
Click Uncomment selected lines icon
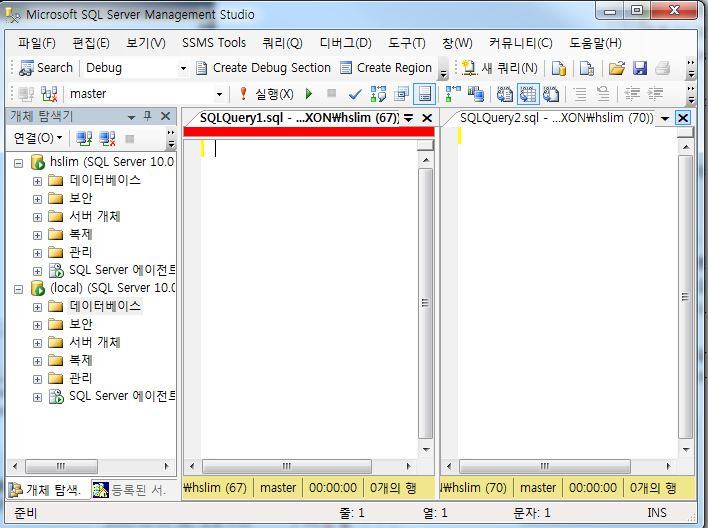[603, 94]
